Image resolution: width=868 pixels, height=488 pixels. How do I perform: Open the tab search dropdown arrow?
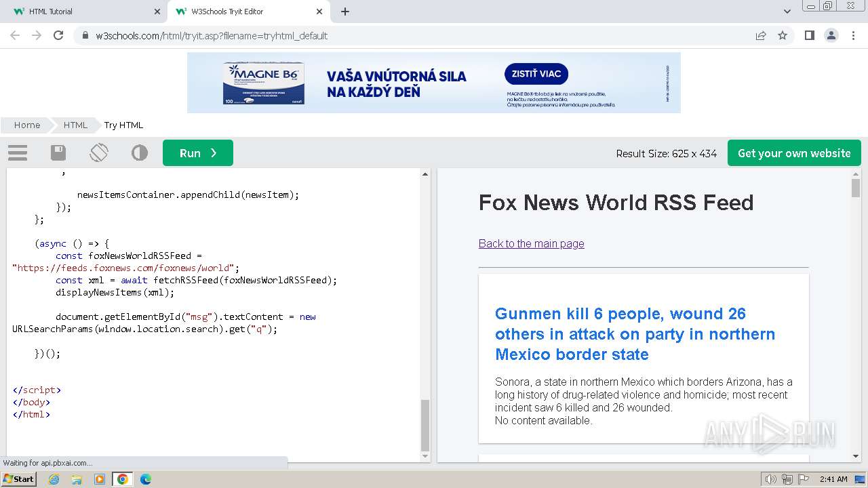[787, 12]
